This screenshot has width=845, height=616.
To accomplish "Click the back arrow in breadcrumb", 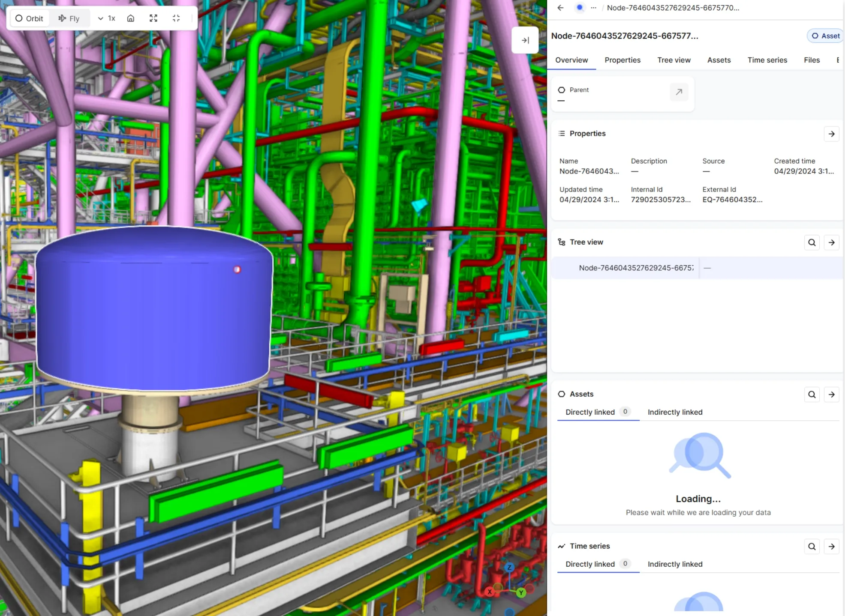I will click(560, 8).
